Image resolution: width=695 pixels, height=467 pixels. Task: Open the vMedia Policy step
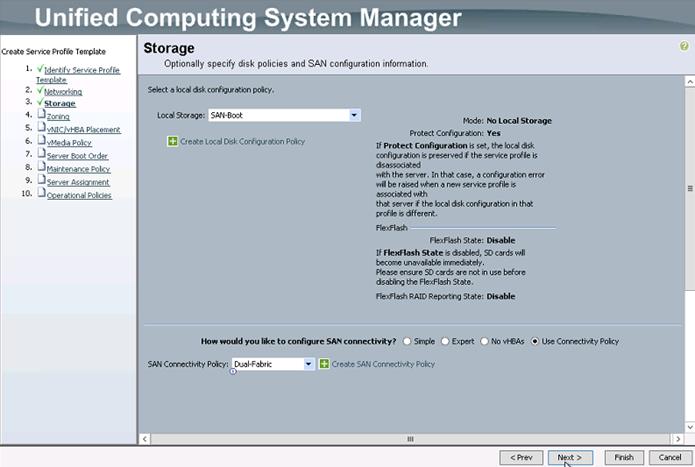(x=69, y=143)
